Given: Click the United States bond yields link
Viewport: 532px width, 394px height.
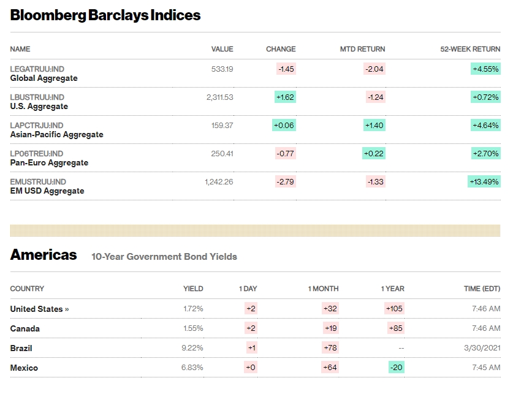Looking at the screenshot, I should click(39, 309).
